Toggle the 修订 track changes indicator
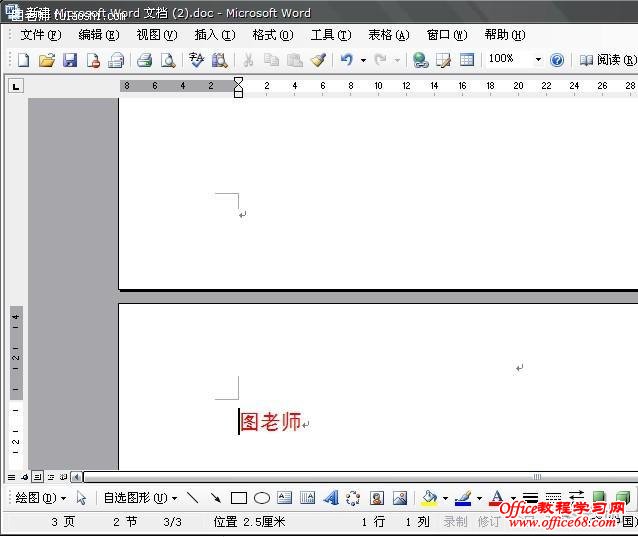The image size is (638, 537). point(488,522)
